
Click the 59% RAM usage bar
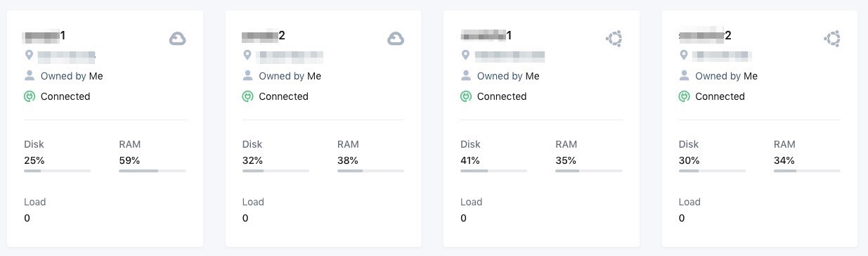point(153,171)
